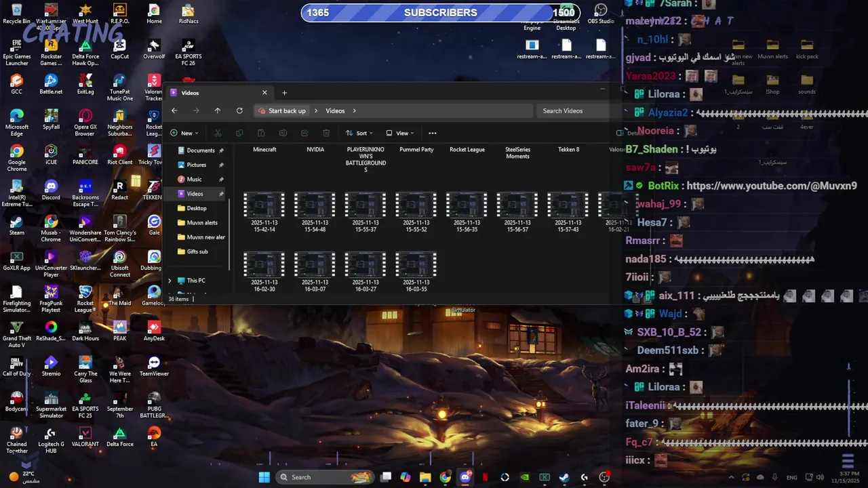Image resolution: width=868 pixels, height=488 pixels.
Task: Click the subscribers goal progress bar
Action: click(441, 12)
